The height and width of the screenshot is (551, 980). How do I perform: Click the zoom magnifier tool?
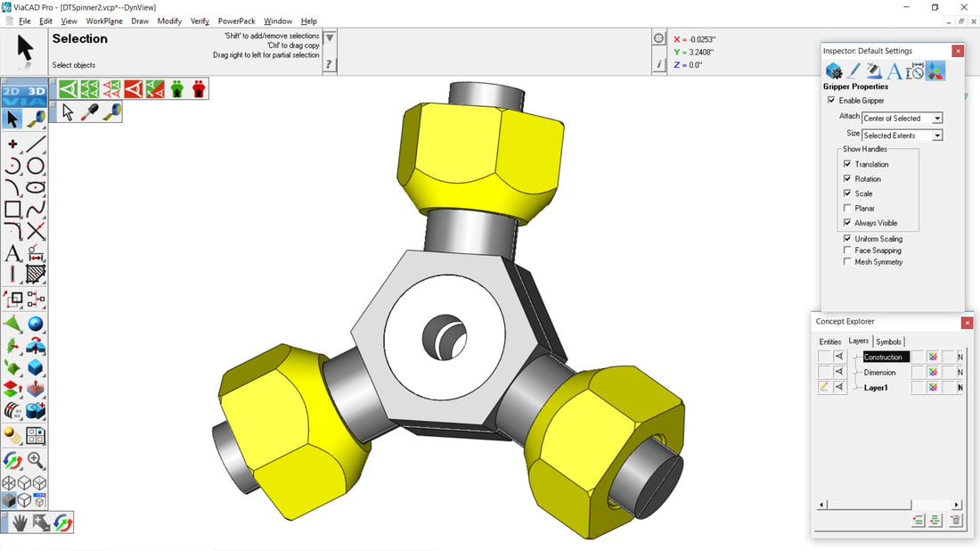[36, 460]
